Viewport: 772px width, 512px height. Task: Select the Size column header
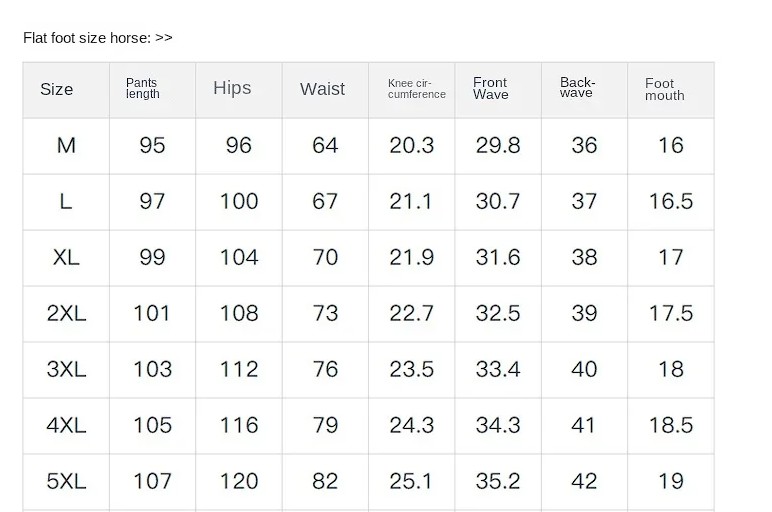(66, 90)
